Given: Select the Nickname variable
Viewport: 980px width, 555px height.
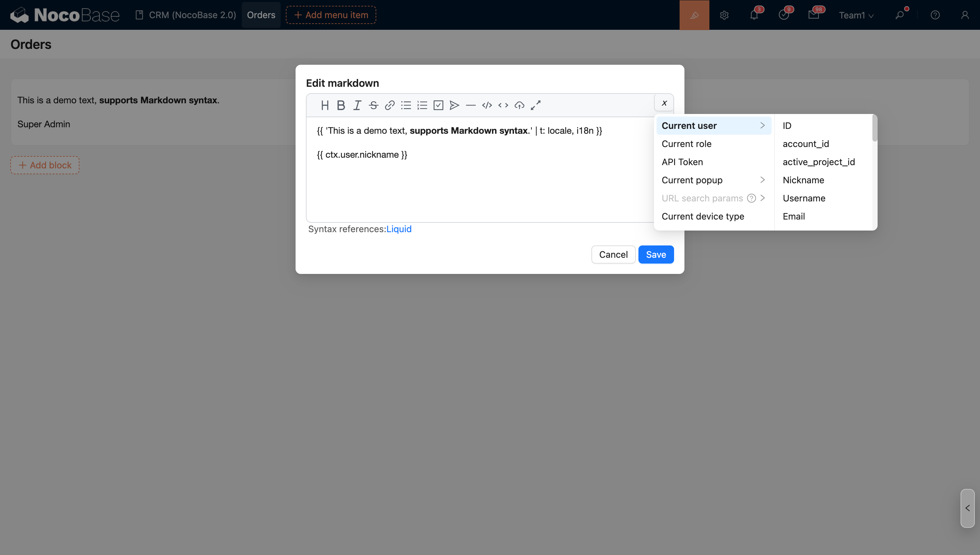Looking at the screenshot, I should (803, 180).
